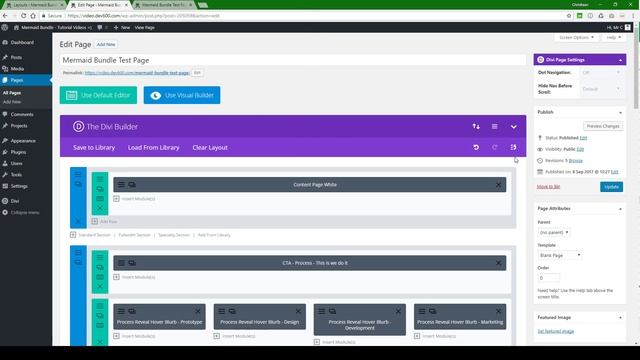The height and width of the screenshot is (360, 640).
Task: Edit the Mermaid Bundle Test Page title field
Action: [x=293, y=60]
